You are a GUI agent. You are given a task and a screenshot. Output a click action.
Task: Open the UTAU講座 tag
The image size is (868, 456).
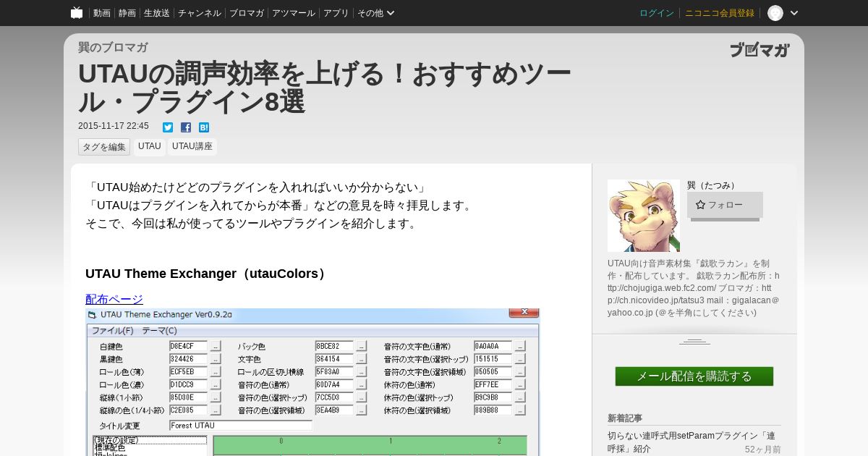(x=192, y=146)
